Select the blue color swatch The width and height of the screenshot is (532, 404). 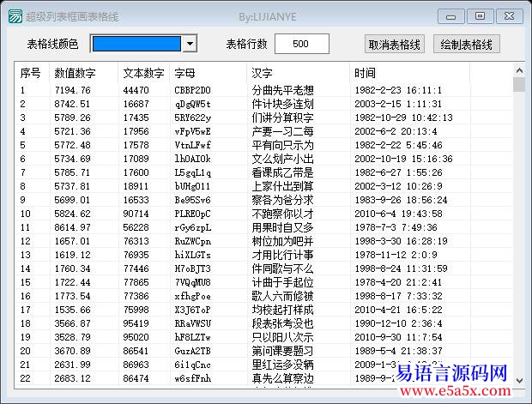(x=136, y=44)
